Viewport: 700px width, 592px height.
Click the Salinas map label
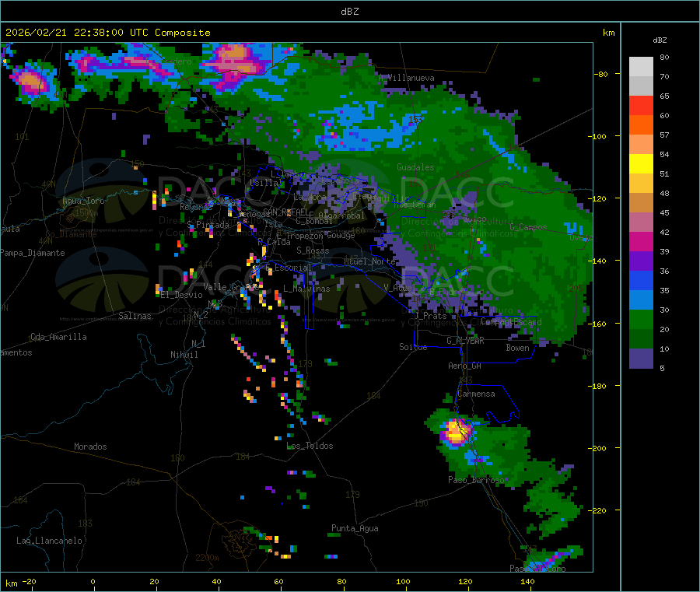click(x=135, y=316)
